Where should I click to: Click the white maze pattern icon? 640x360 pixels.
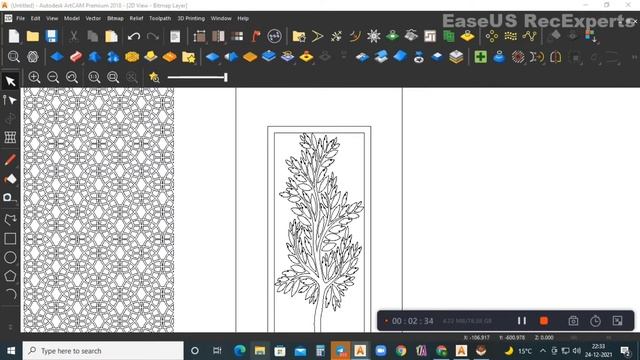tap(430, 36)
